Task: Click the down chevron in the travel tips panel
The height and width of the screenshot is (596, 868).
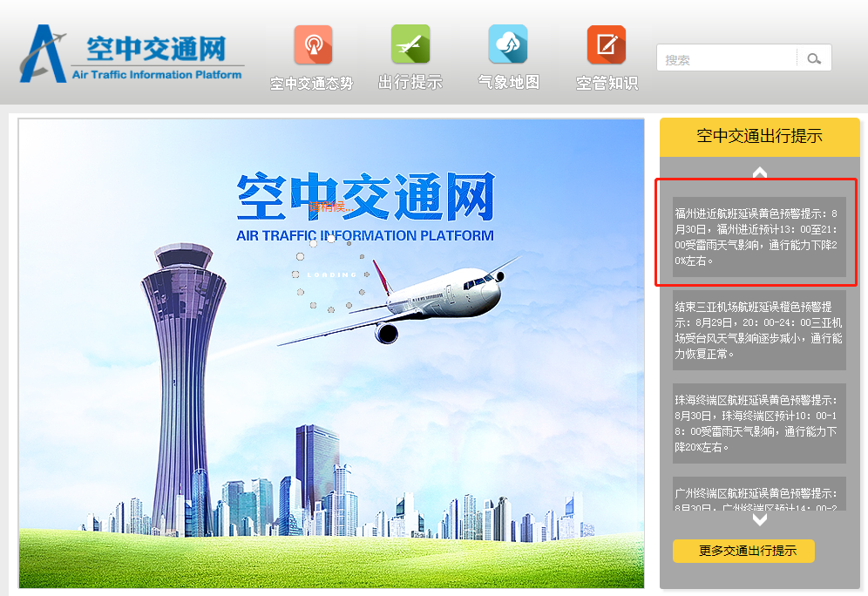Action: 760,519
